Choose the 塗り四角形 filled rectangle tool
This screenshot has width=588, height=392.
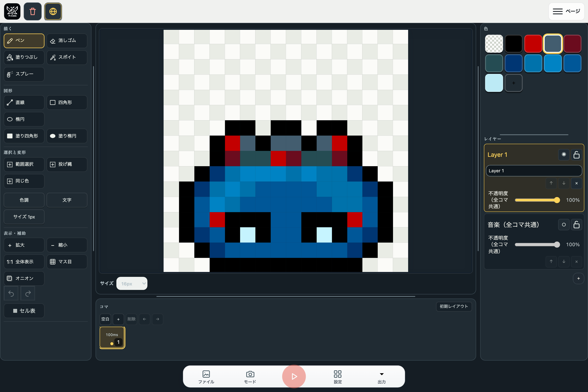(24, 136)
